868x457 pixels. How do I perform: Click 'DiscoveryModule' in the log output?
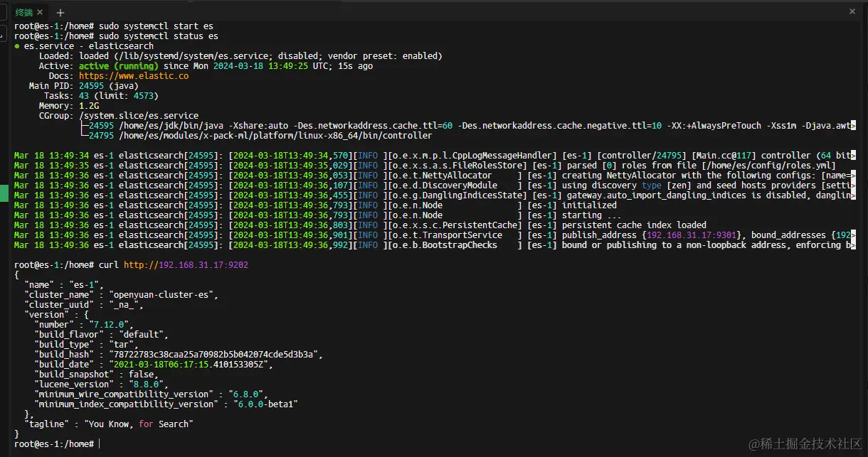(460, 185)
